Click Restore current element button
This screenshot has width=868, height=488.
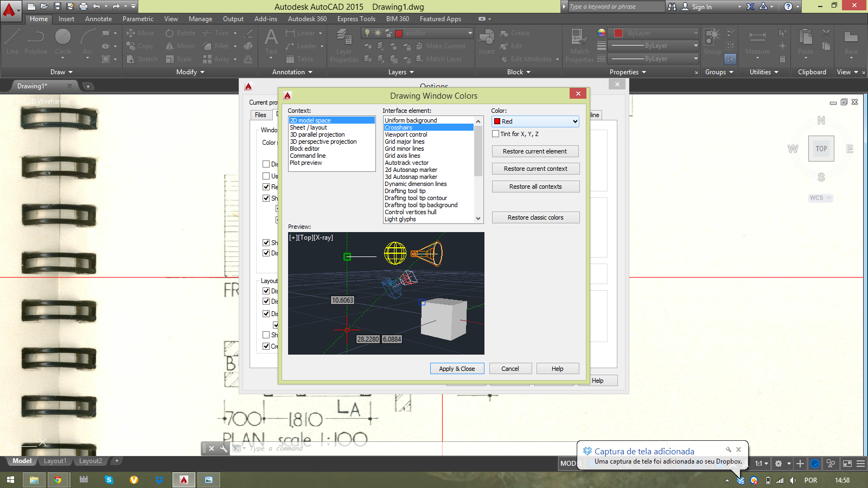tap(535, 151)
